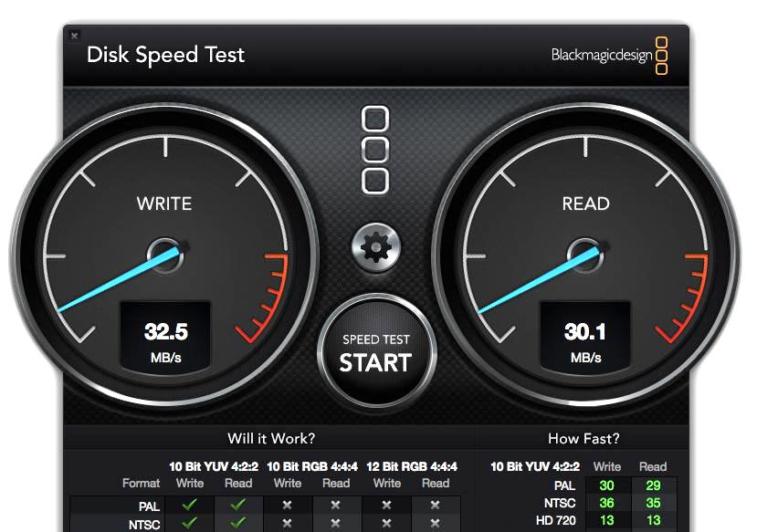
Task: Click the WRITE speed gauge needle hub
Action: (165, 253)
